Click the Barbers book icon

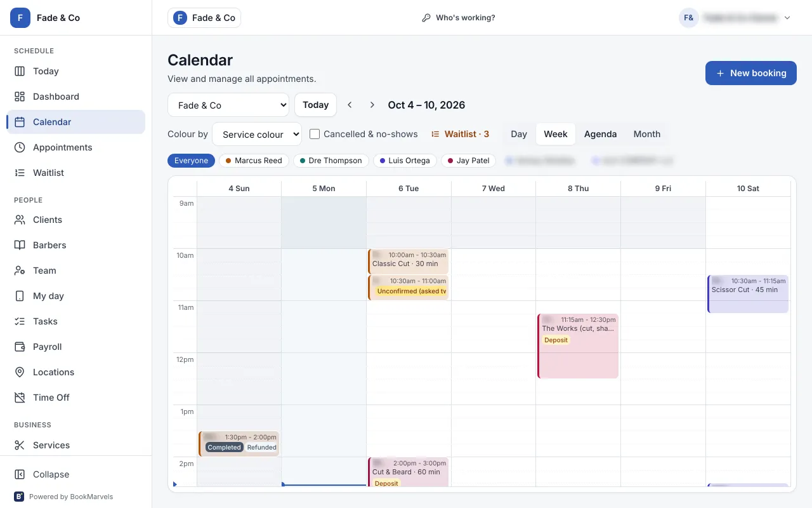point(20,245)
